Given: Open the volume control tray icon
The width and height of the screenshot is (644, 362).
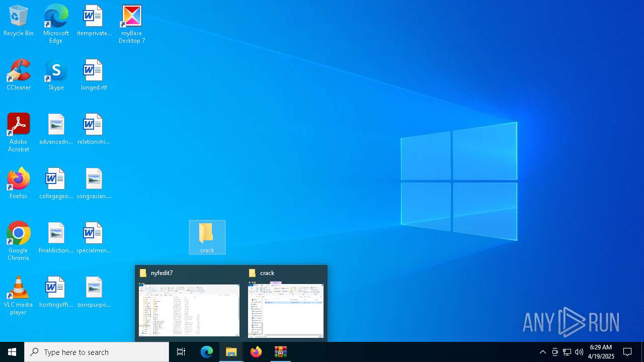Looking at the screenshot, I should coord(579,352).
